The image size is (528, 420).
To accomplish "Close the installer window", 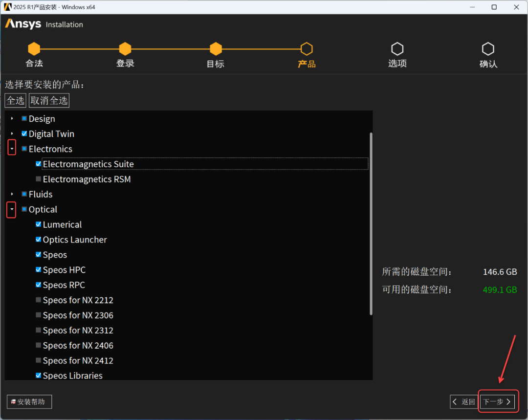I will click(516, 7).
